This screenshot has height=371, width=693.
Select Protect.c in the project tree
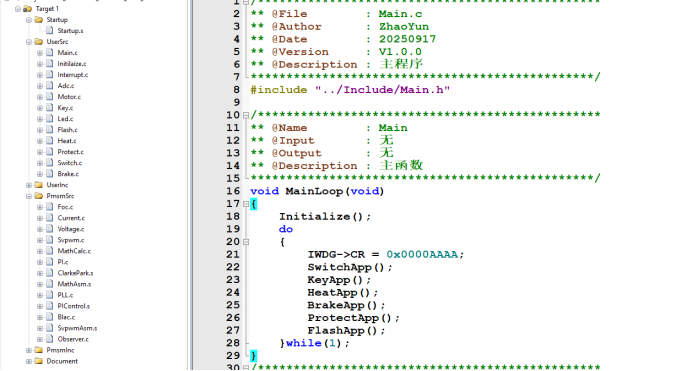tap(70, 152)
